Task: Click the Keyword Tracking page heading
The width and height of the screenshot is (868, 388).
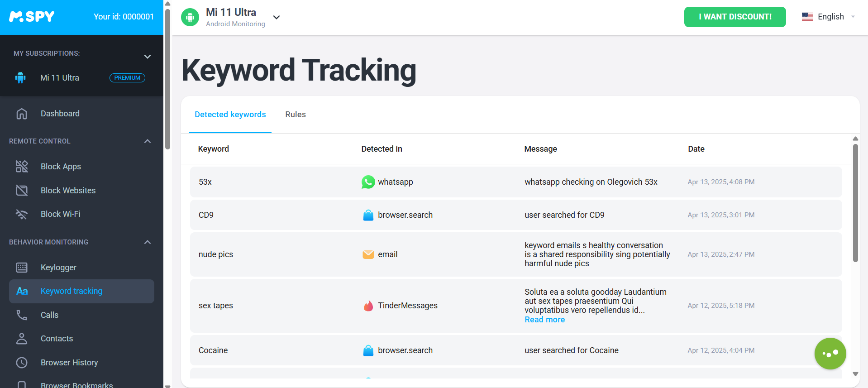Action: [x=299, y=71]
